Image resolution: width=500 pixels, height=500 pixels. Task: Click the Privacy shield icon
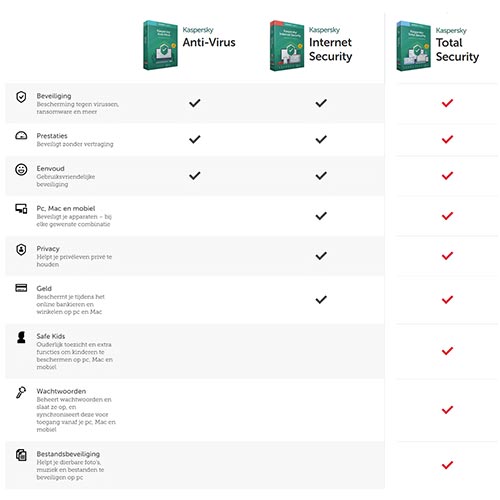click(21, 249)
